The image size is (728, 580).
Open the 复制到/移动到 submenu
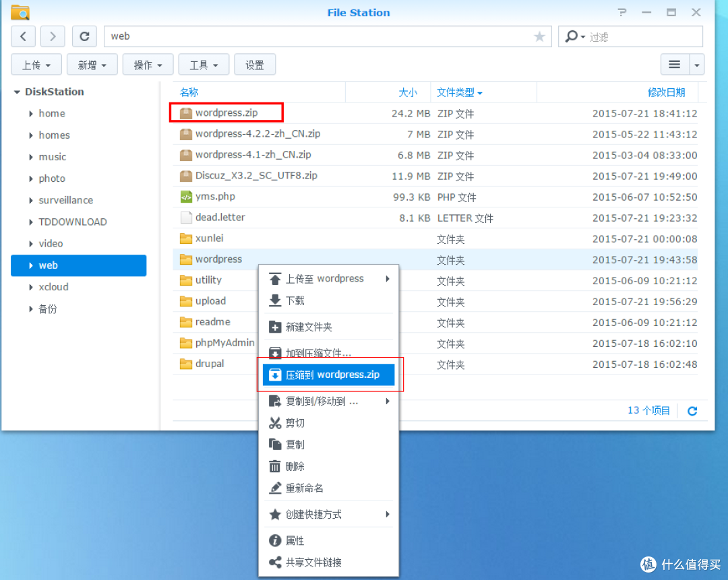coord(328,401)
